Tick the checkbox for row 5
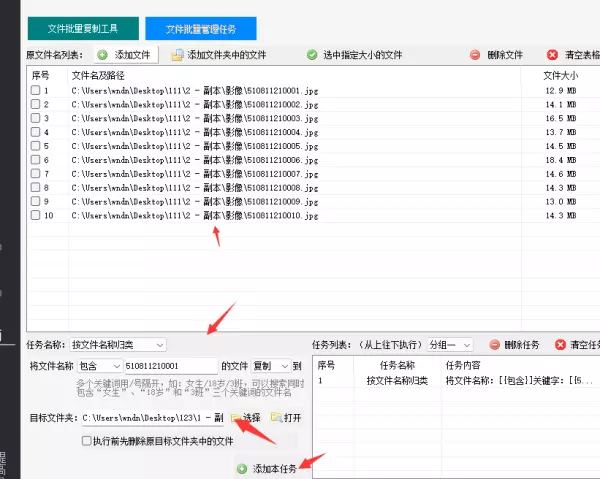Image resolution: width=600 pixels, height=479 pixels. point(35,146)
